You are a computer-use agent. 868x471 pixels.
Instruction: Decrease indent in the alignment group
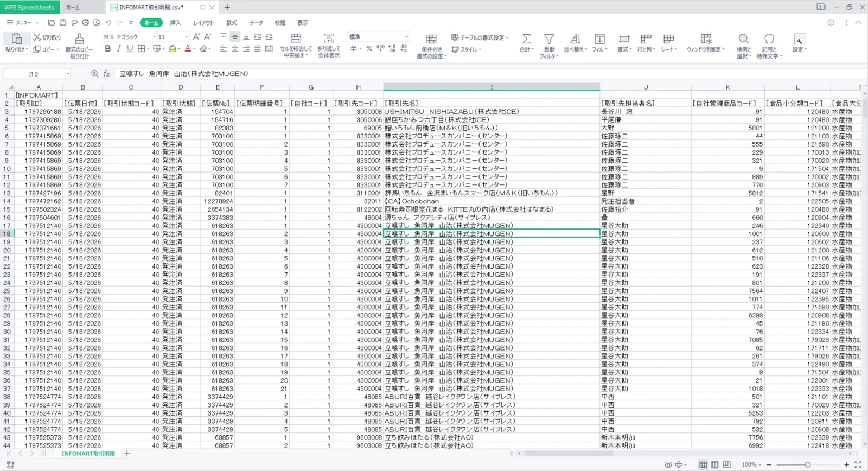(x=258, y=37)
